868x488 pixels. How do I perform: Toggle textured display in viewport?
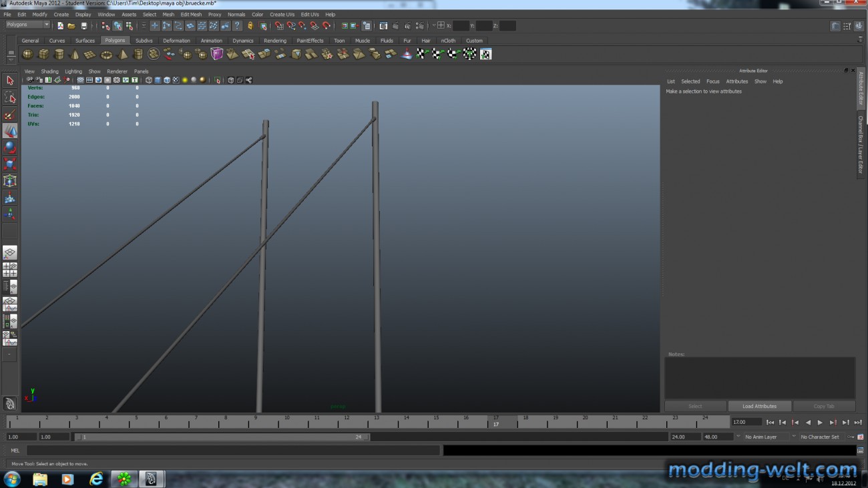176,80
